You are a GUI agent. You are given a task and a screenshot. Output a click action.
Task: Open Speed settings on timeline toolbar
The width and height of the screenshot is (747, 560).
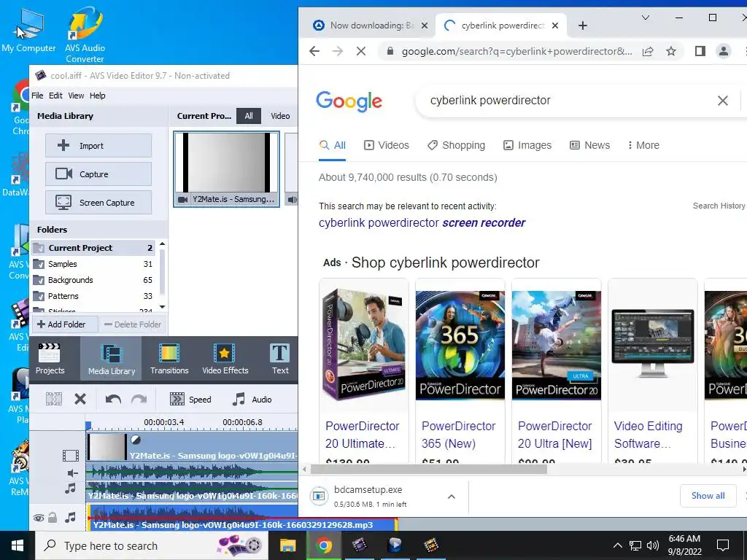coord(190,399)
